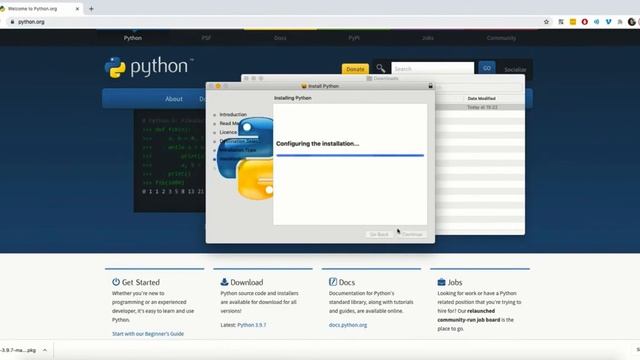Open the Python top navigation tab

133,38
